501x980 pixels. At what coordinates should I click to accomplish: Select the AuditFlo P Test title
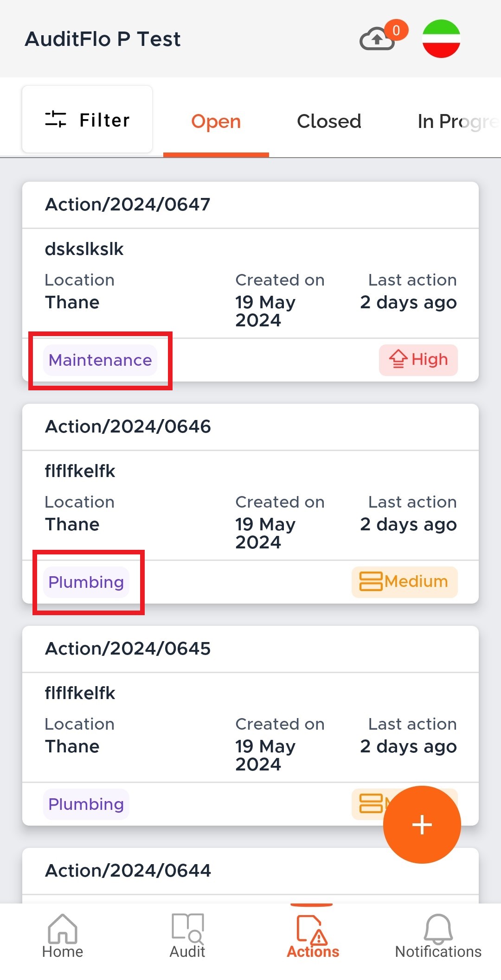click(x=103, y=39)
